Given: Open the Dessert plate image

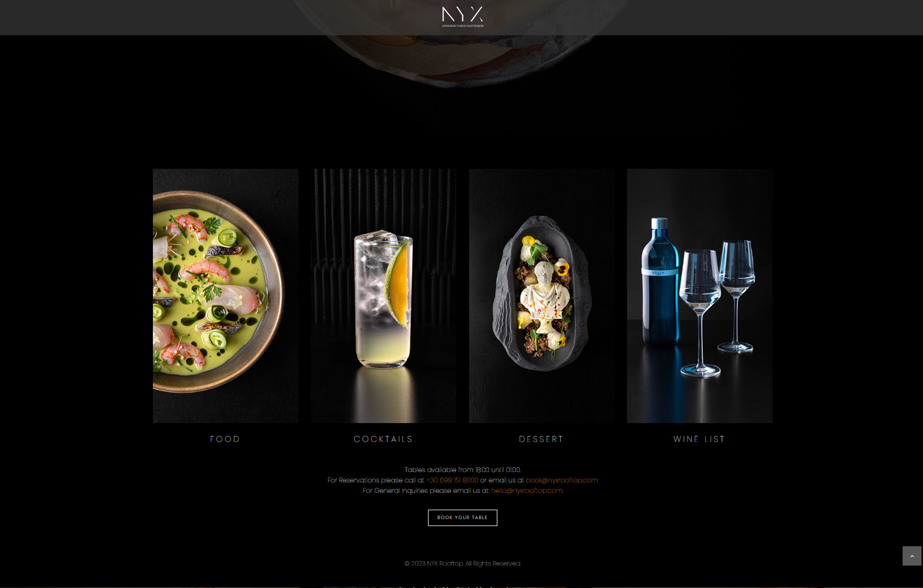Looking at the screenshot, I should click(x=542, y=296).
